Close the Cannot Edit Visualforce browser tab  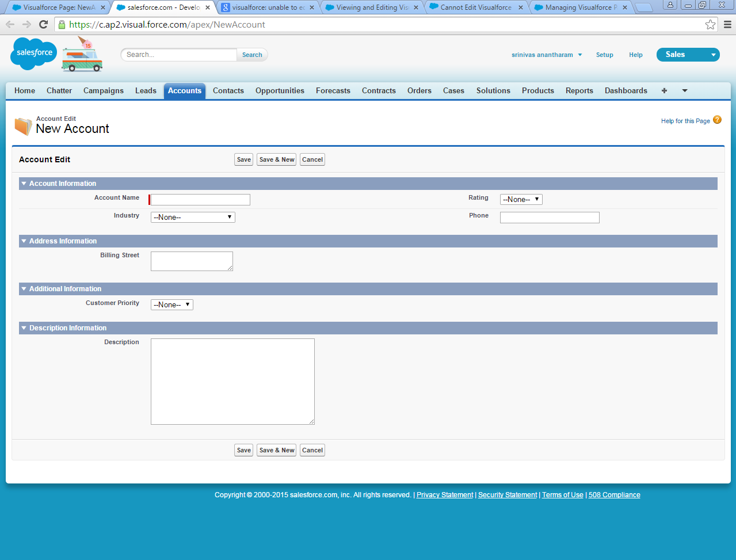[521, 7]
